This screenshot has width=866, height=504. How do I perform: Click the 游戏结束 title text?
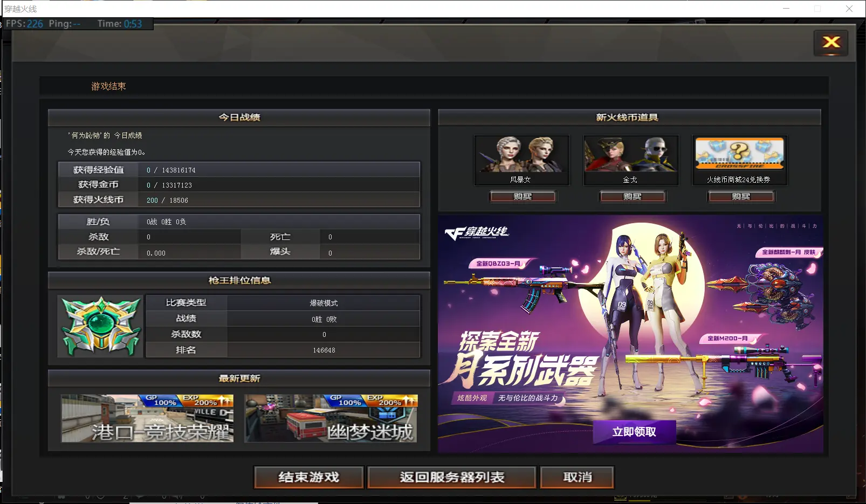[108, 86]
